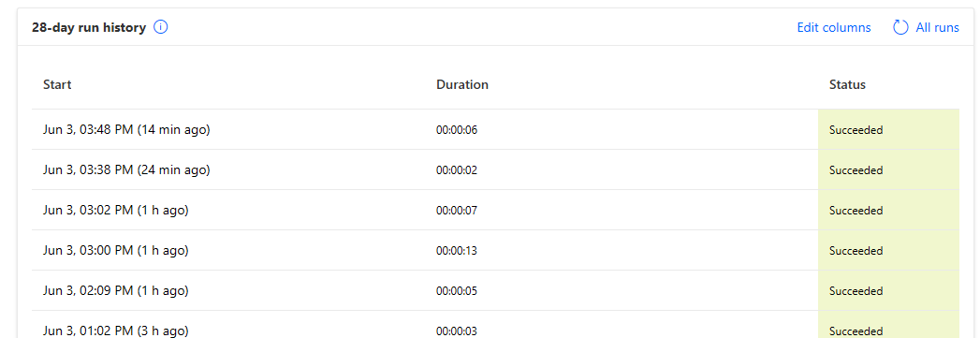The image size is (980, 338).
Task: Click the 28-day run history title
Action: pyautogui.click(x=89, y=27)
